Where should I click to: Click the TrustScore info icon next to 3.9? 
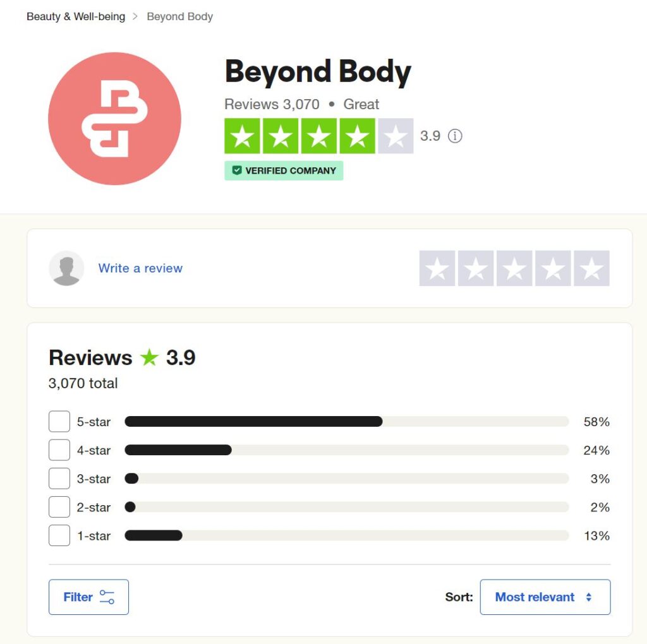(x=455, y=136)
